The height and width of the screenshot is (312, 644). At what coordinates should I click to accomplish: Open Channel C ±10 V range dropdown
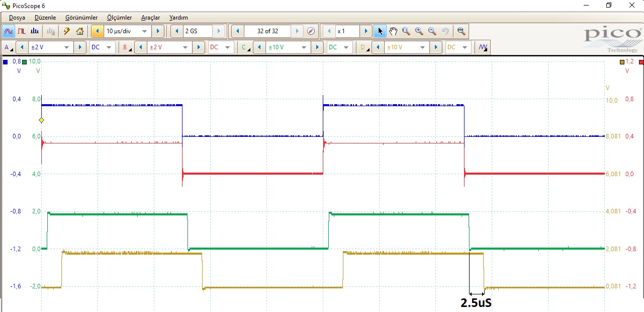(x=304, y=47)
